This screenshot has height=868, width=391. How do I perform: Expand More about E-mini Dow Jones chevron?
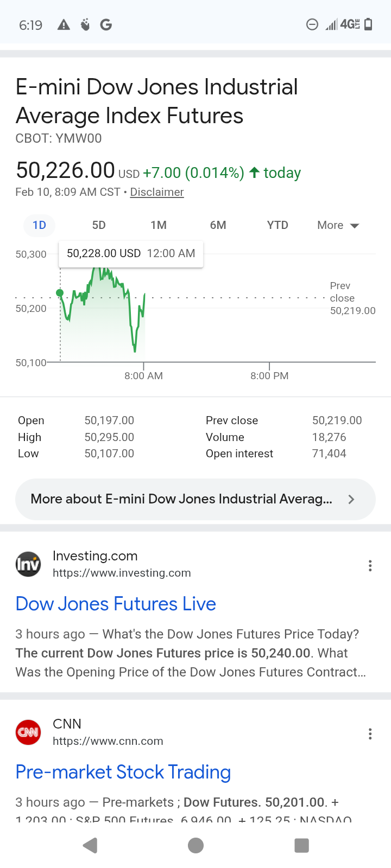pyautogui.click(x=351, y=499)
